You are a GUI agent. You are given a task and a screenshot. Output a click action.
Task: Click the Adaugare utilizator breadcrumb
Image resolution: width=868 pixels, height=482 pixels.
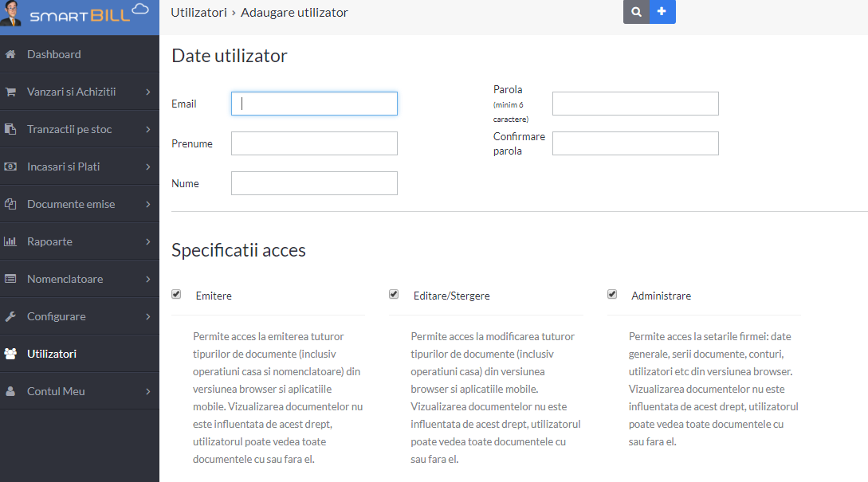(x=294, y=12)
